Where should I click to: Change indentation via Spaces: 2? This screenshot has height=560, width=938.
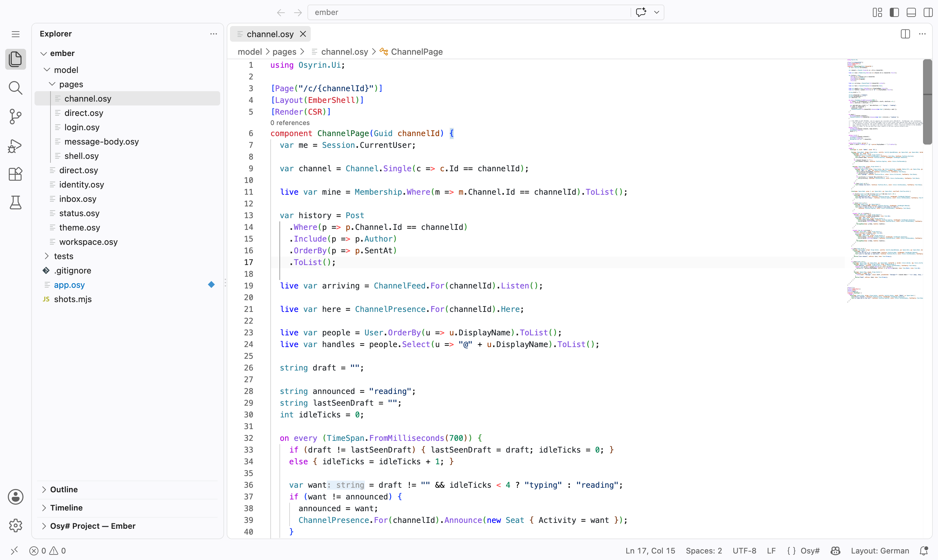(703, 551)
